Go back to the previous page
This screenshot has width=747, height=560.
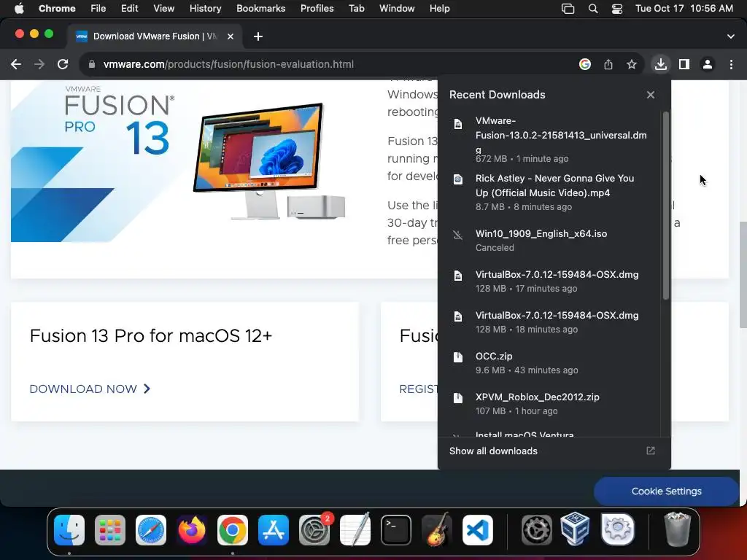[x=16, y=64]
